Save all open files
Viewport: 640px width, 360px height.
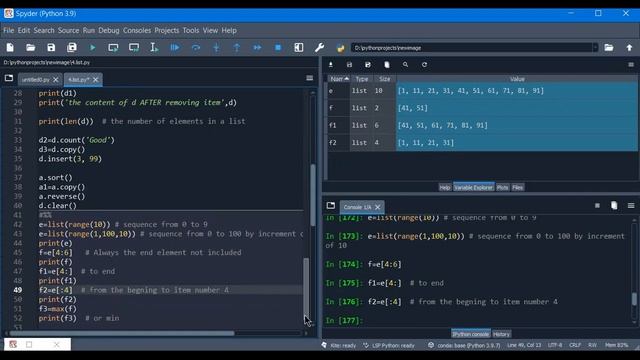72,48
